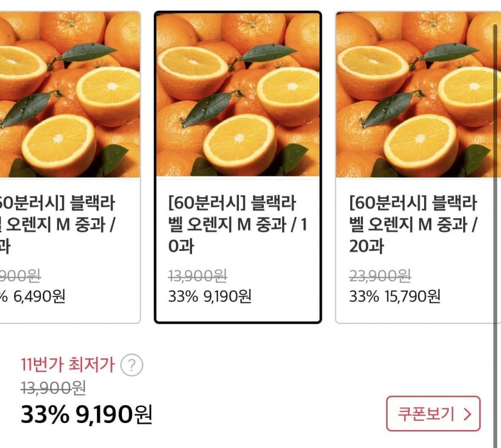Open the 쿠폰보기 coupon button
The width and height of the screenshot is (501, 448).
(433, 413)
